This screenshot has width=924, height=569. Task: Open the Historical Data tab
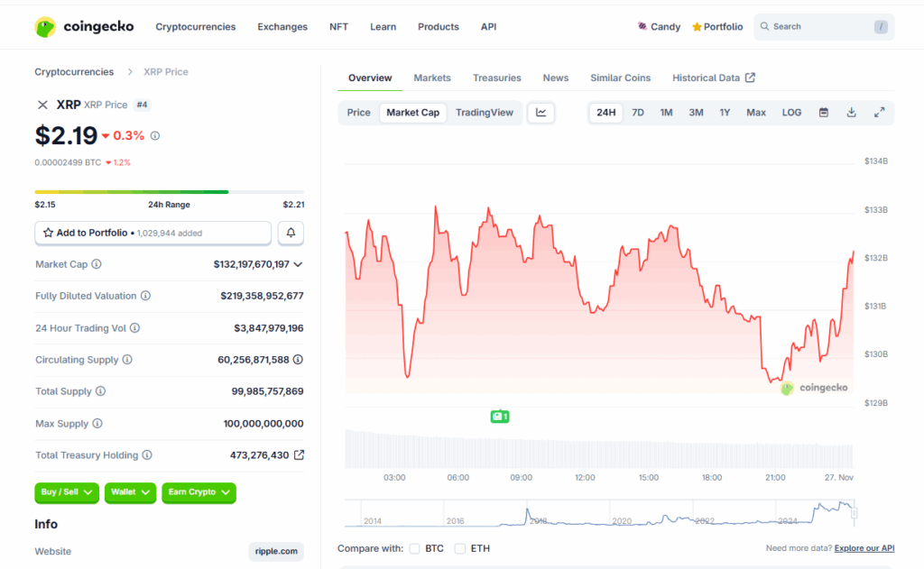pyautogui.click(x=713, y=78)
